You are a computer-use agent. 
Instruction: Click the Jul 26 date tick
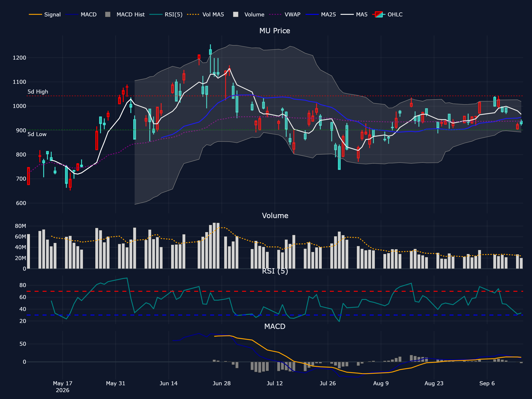tap(328, 383)
